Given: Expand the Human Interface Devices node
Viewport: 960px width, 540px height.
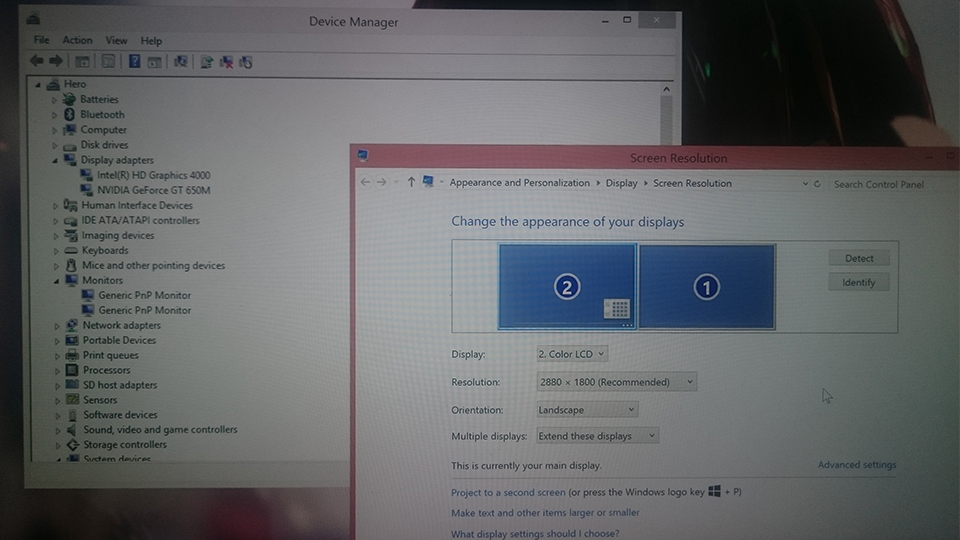Looking at the screenshot, I should 55,206.
